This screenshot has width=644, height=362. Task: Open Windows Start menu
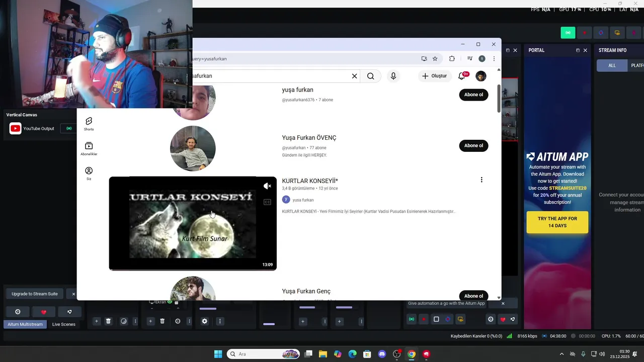[x=218, y=354]
